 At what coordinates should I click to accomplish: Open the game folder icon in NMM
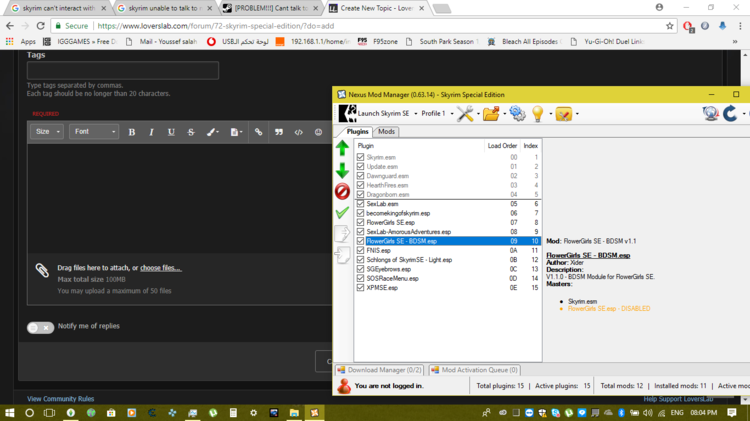491,114
